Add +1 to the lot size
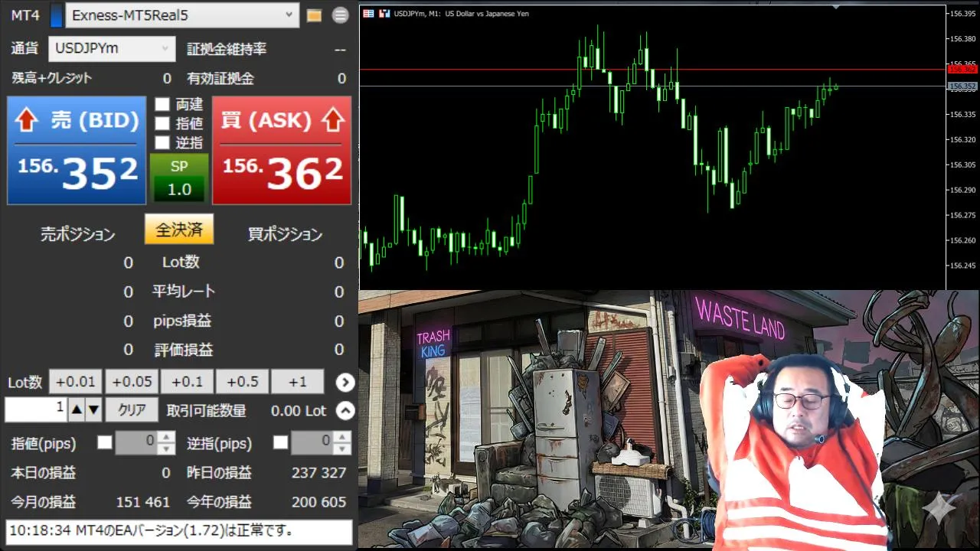 point(298,381)
